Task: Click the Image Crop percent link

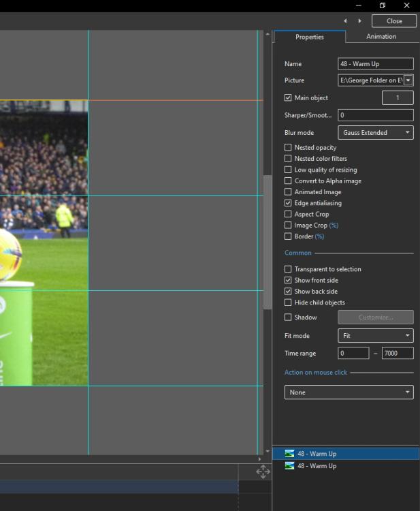Action: 334,226
